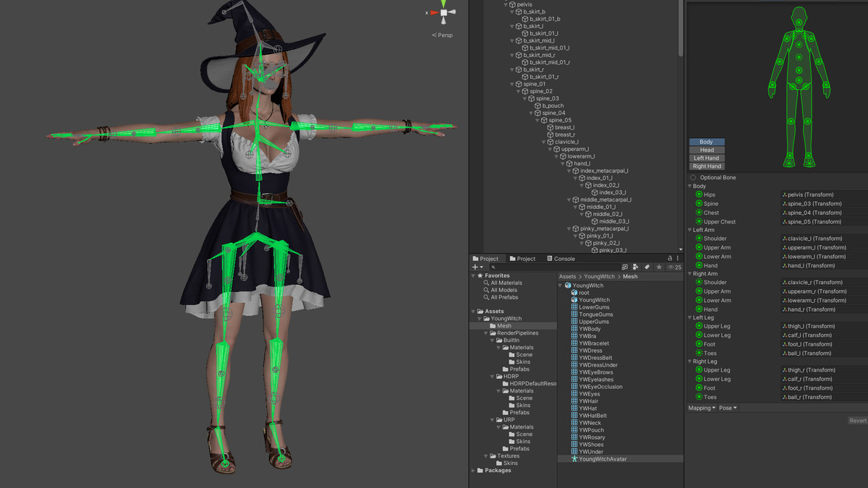The width and height of the screenshot is (868, 488).
Task: Collapse the Left Arm bone section
Action: click(689, 230)
